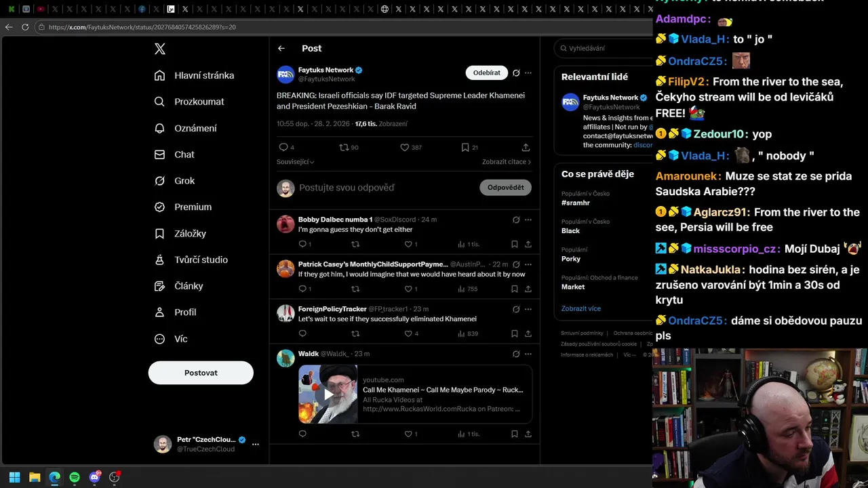868x488 pixels.
Task: Like Waldk's reply
Action: tap(408, 434)
